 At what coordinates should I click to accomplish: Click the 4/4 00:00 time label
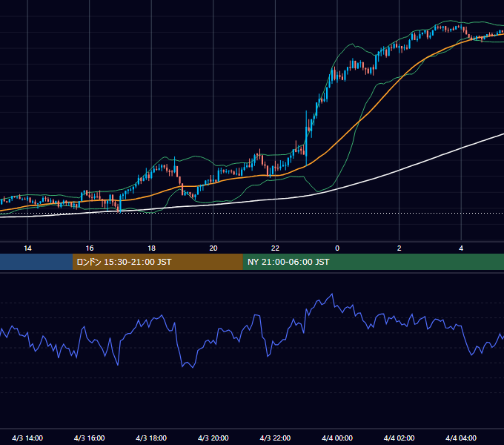tap(337, 438)
